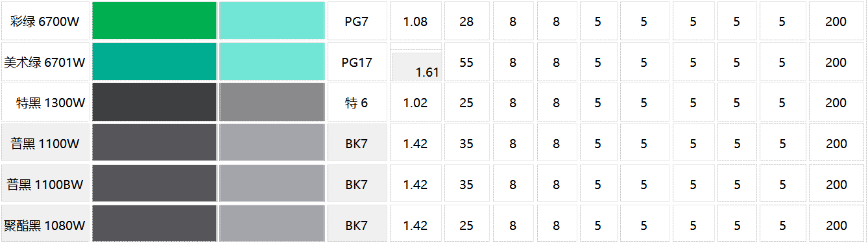Select the light cyan tint of 彩绿 6700W
The height and width of the screenshot is (243, 868).
pos(272,21)
